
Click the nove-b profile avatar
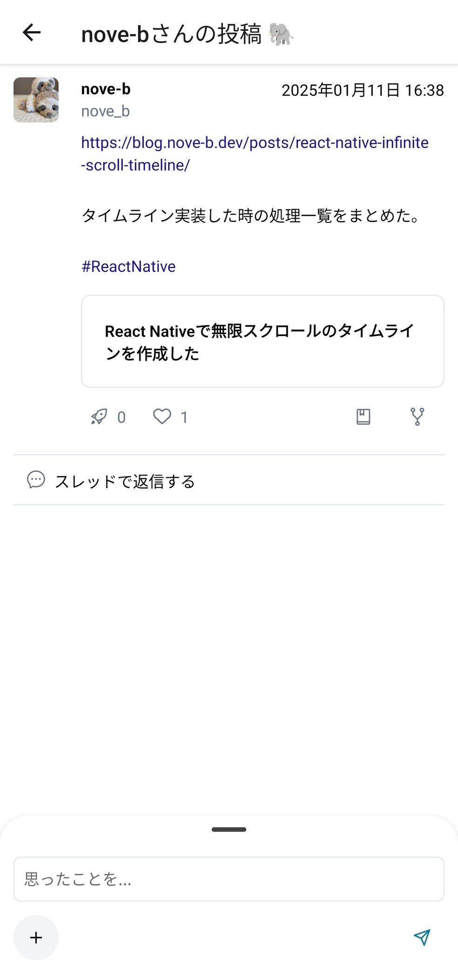[36, 100]
